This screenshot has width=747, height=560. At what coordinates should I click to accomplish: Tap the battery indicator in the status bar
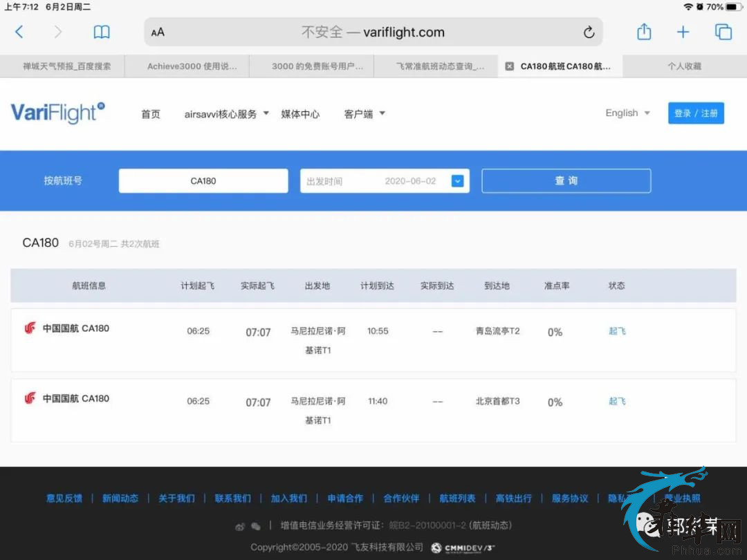point(734,7)
